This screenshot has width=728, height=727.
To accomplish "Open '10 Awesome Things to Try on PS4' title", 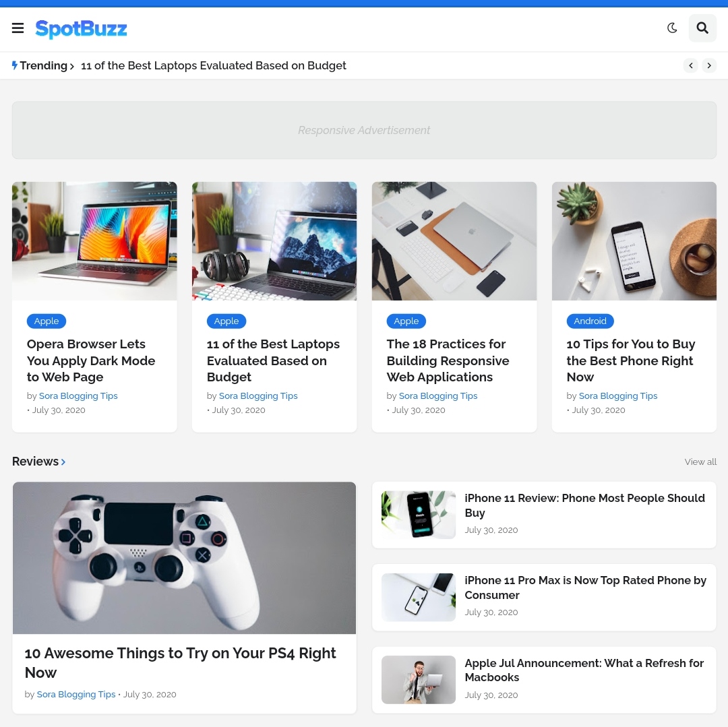I will (180, 662).
